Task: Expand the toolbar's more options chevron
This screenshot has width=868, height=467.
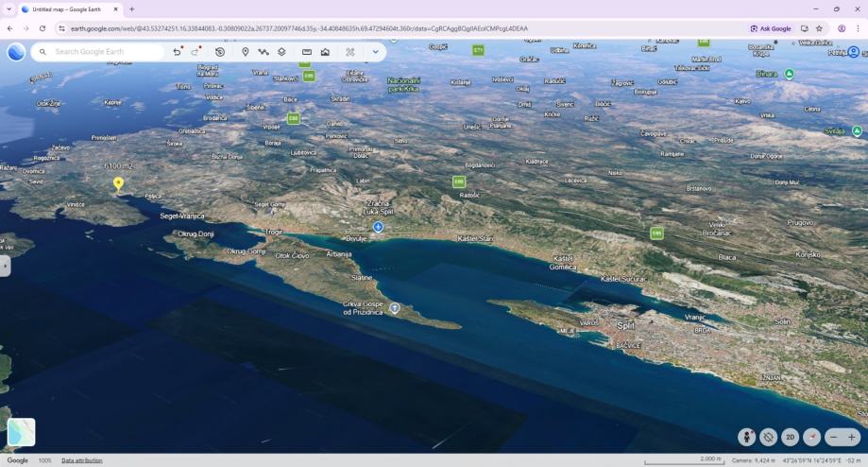Action: click(x=375, y=52)
